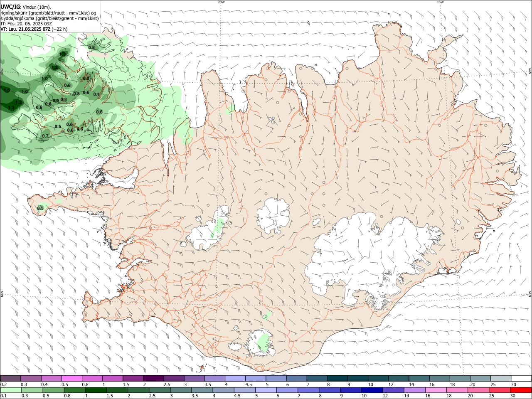Screen dimensions: 532x399
Task: Pick the darkest green 1 mm rain swatch
Action: (96, 390)
